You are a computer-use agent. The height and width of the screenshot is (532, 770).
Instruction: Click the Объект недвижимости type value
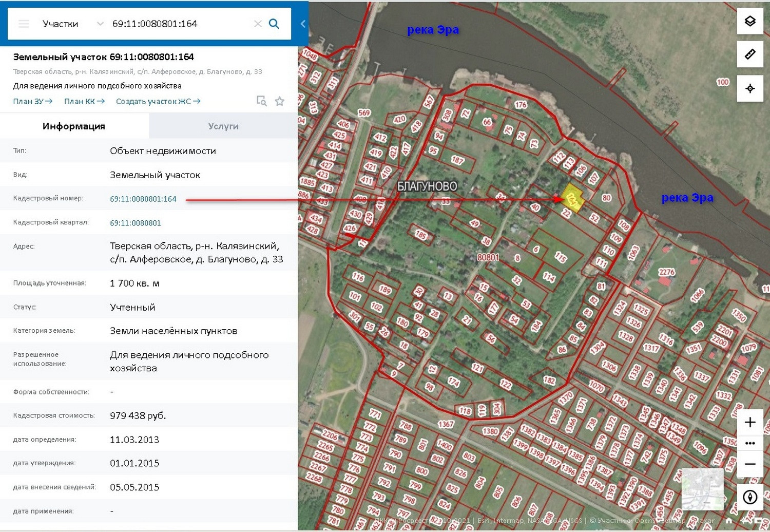pos(163,151)
